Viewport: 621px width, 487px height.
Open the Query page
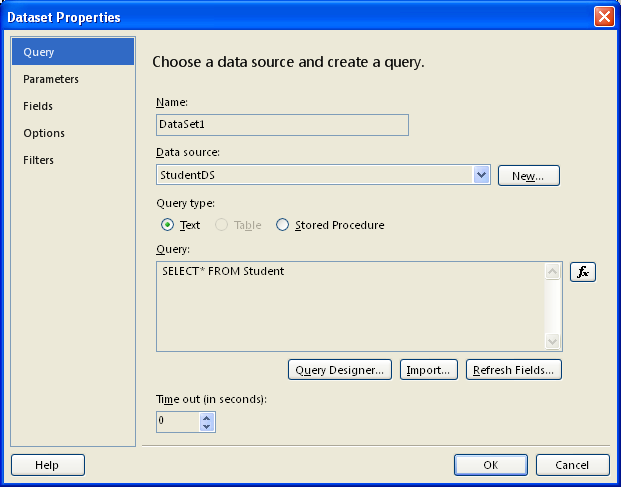pyautogui.click(x=73, y=52)
